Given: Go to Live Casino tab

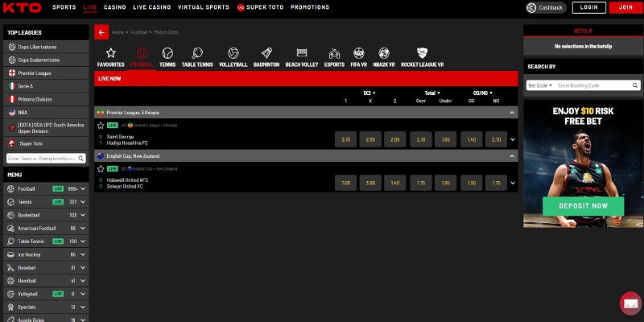Looking at the screenshot, I should [152, 7].
